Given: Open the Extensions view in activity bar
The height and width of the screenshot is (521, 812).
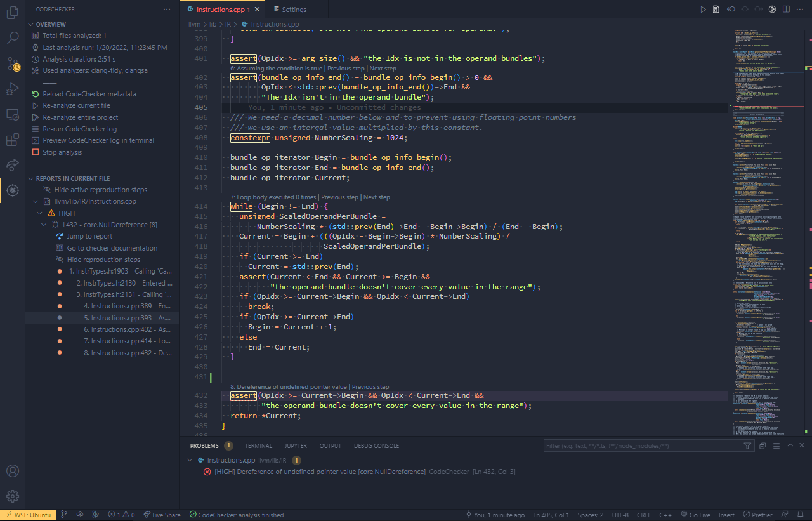Looking at the screenshot, I should (12, 140).
